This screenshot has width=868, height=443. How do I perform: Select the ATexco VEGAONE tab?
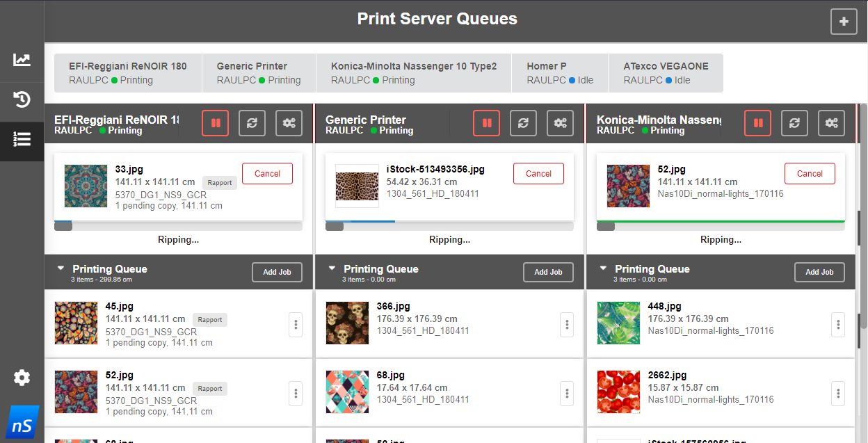point(666,73)
